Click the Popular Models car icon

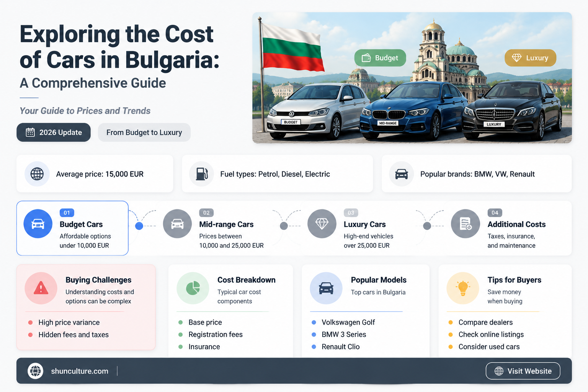[326, 288]
